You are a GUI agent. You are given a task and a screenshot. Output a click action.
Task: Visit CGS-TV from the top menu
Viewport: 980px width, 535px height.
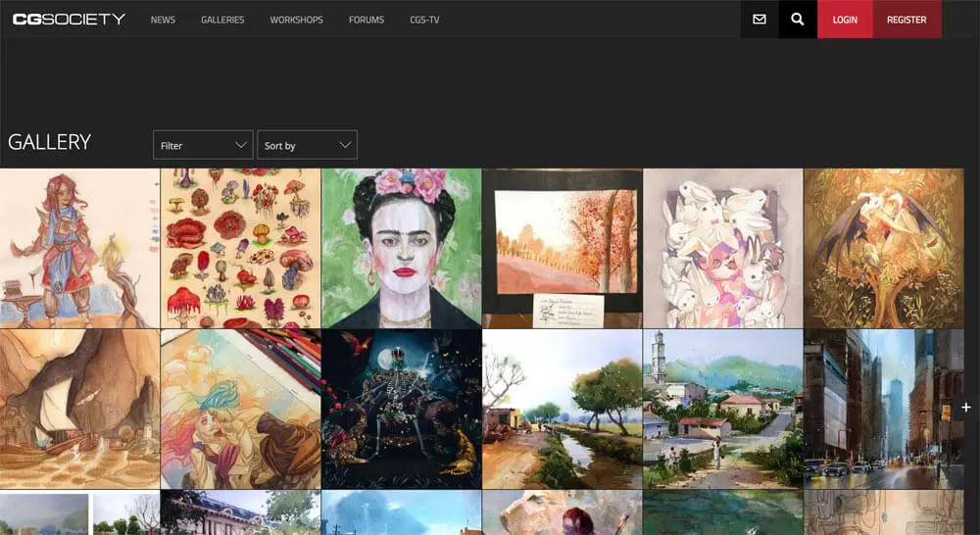pos(424,20)
